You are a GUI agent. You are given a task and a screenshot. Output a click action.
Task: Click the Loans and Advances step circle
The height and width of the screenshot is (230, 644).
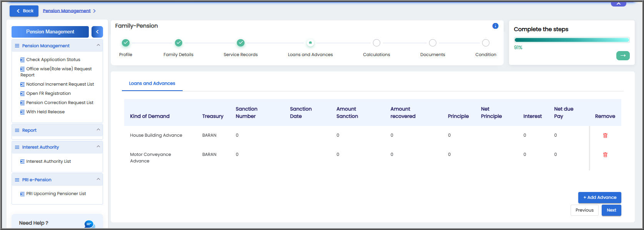310,43
